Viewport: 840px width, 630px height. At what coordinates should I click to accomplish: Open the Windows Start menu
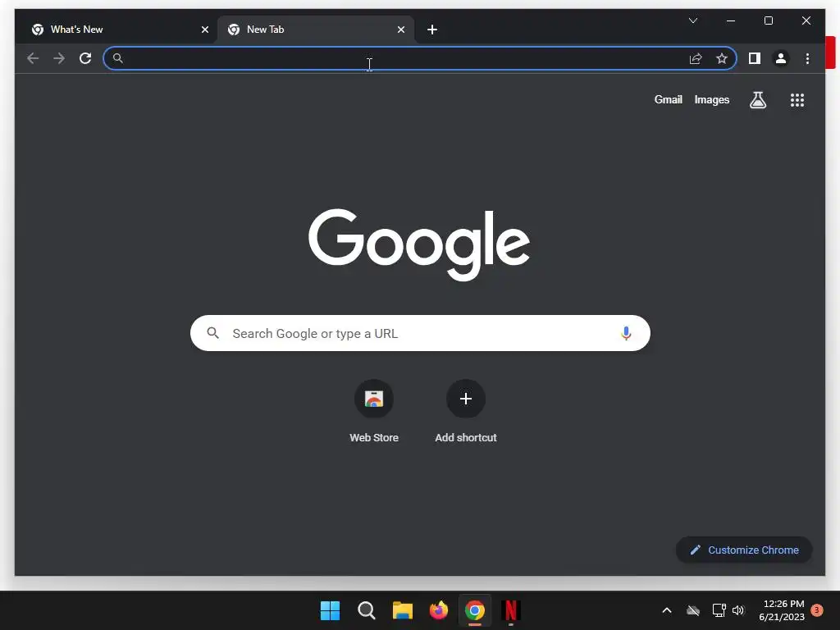[x=330, y=610]
